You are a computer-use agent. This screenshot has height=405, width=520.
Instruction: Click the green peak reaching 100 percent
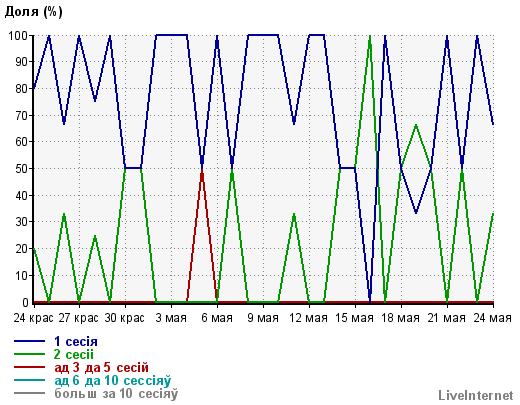[370, 37]
